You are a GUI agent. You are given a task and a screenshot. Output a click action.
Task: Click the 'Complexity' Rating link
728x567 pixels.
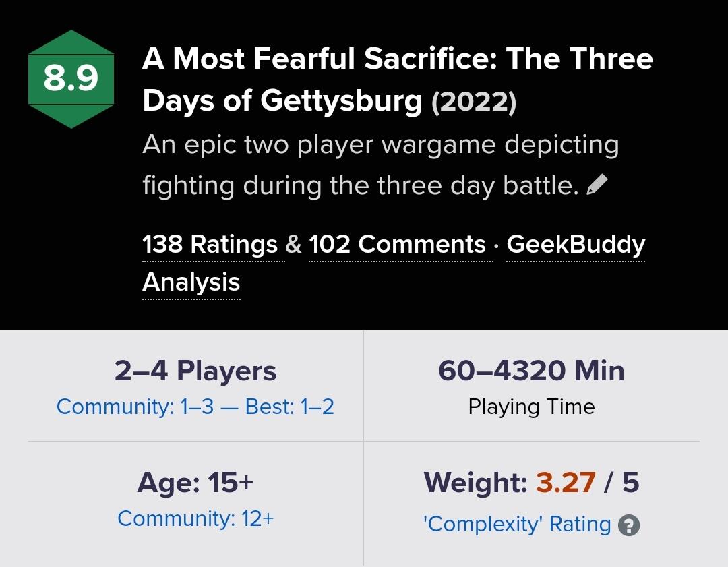point(516,525)
